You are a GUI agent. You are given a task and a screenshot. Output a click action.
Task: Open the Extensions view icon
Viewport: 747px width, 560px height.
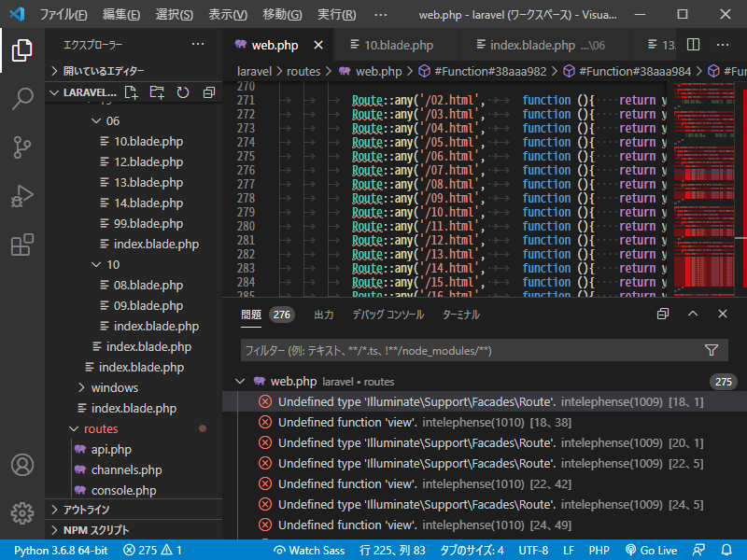coord(22,245)
